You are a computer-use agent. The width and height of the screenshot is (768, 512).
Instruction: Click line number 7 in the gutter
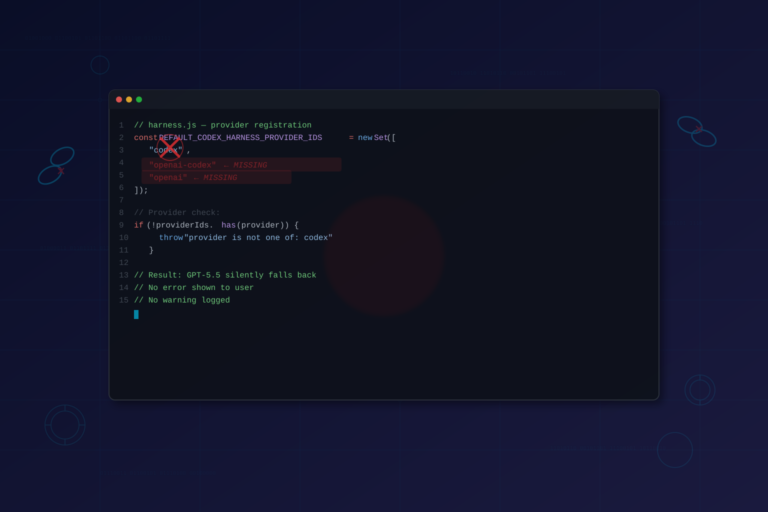click(121, 200)
